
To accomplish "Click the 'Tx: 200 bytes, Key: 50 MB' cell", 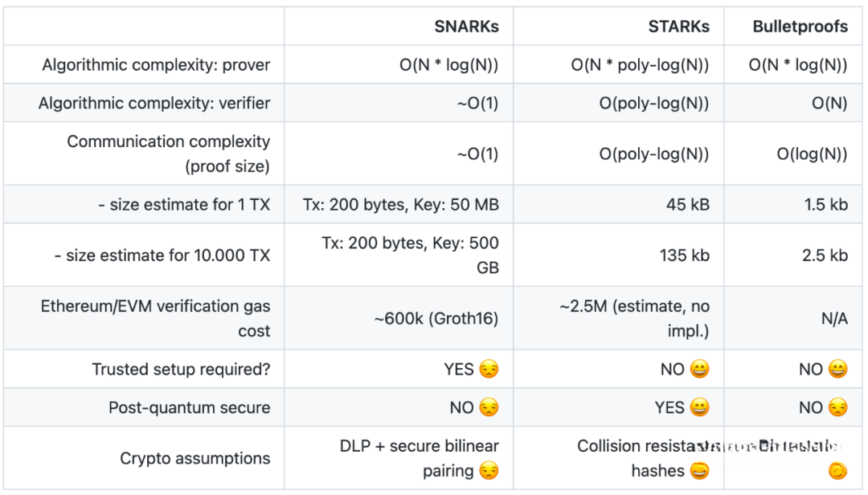I will (401, 205).
